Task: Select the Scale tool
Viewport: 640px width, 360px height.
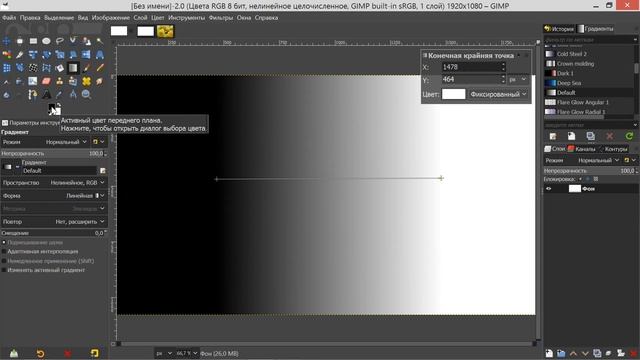Action: tap(60, 55)
